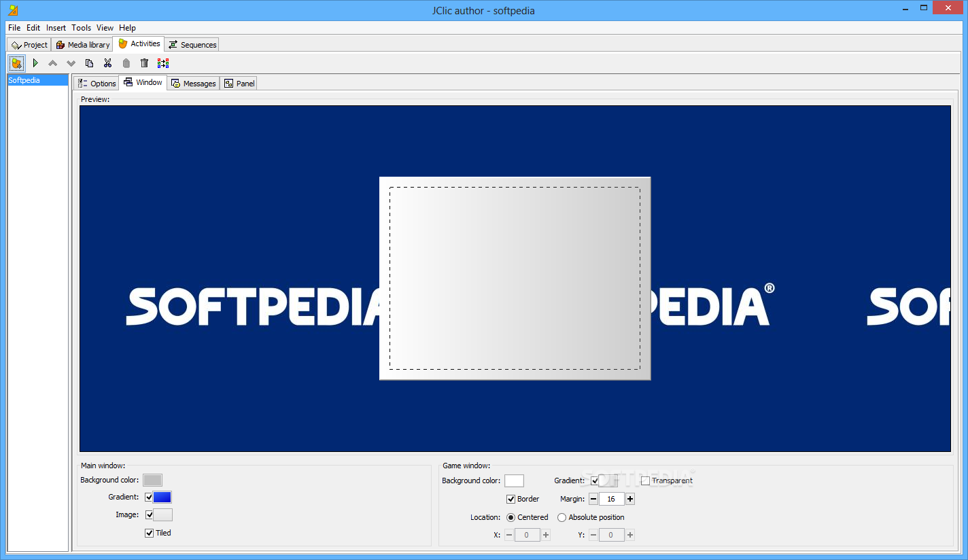This screenshot has width=968, height=560.
Task: Open the Panel sub-tab
Action: [239, 84]
